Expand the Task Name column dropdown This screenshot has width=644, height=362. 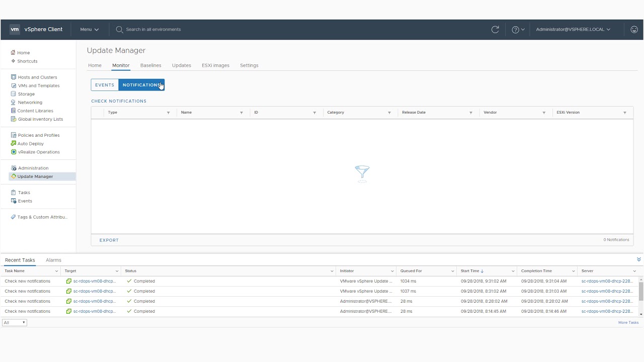point(56,271)
